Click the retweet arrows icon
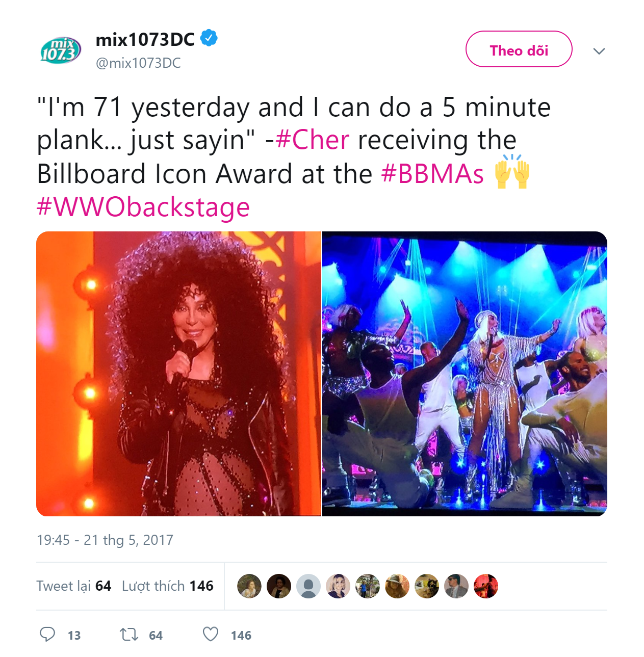This screenshot has height=657, width=644. [128, 635]
